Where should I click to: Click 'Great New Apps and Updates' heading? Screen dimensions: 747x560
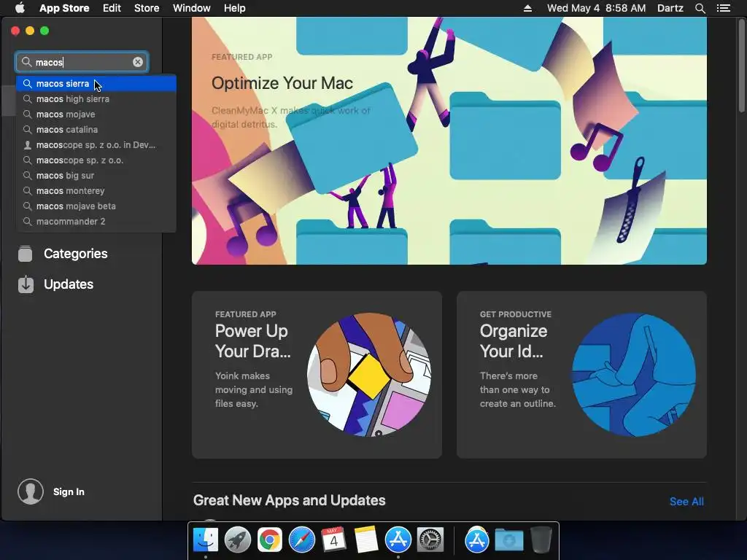pos(289,500)
